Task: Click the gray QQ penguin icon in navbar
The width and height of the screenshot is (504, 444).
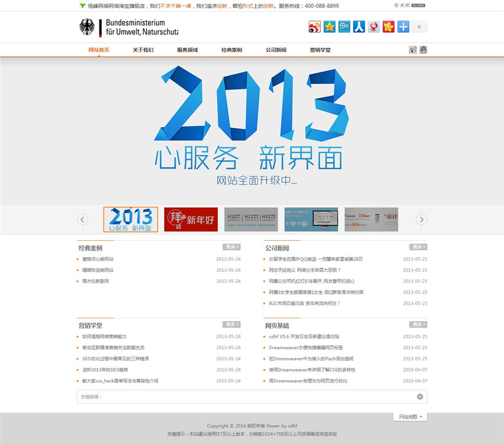Action: pos(423,50)
